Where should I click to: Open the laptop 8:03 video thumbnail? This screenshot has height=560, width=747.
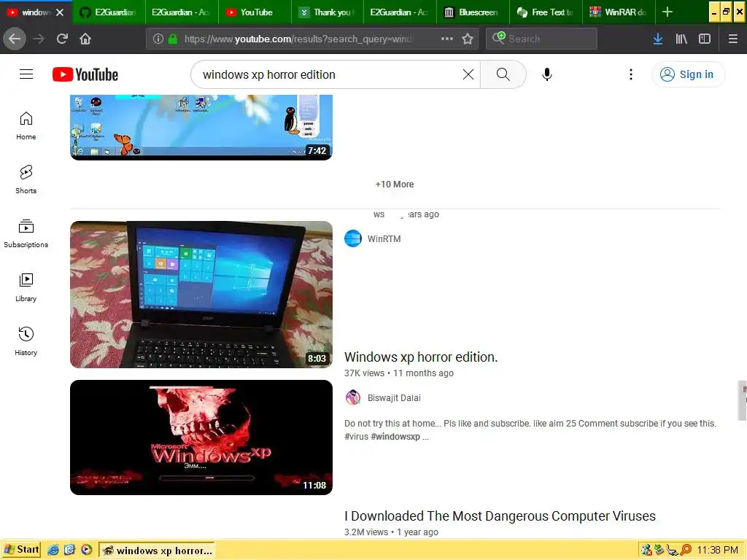[x=201, y=295]
